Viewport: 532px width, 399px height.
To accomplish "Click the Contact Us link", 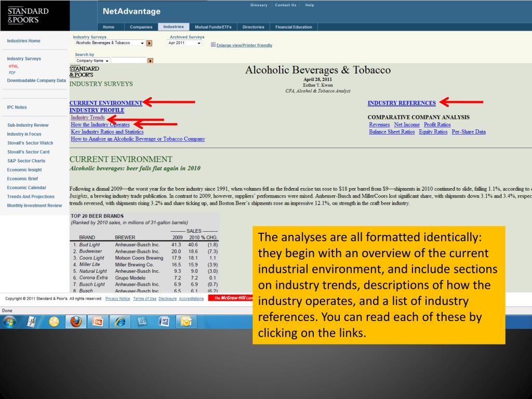I will 285,5.
